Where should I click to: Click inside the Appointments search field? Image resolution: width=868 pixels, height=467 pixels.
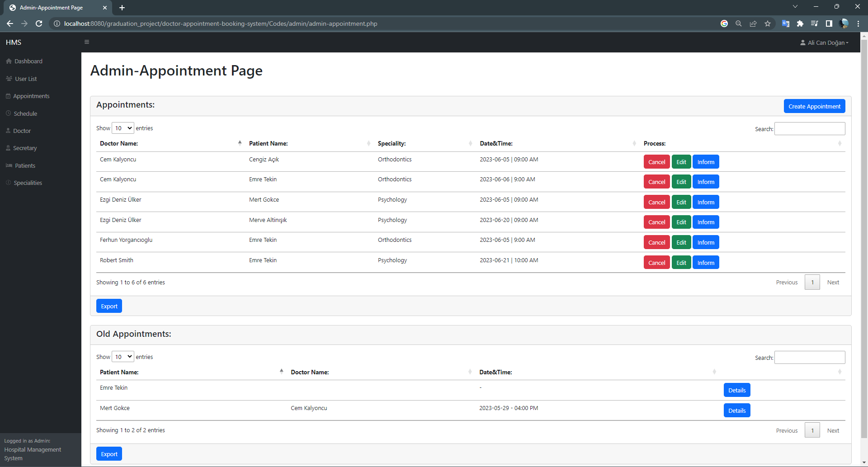809,128
